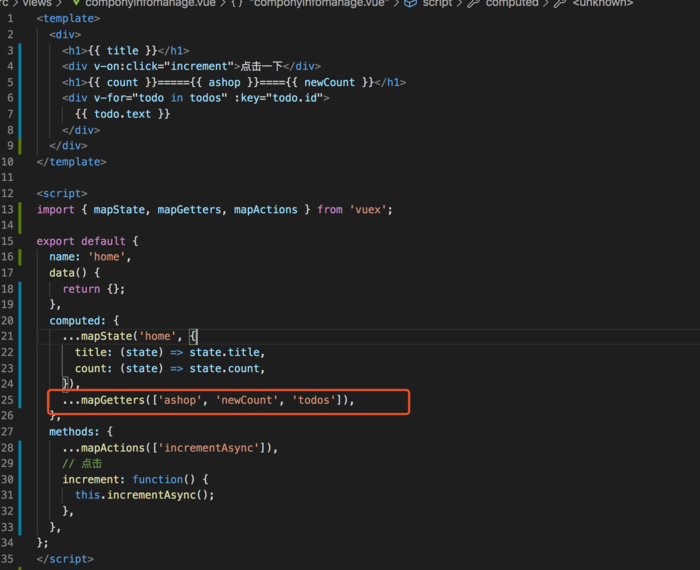Click the 'ashop' string on line 25
700x570 pixels.
pos(180,400)
